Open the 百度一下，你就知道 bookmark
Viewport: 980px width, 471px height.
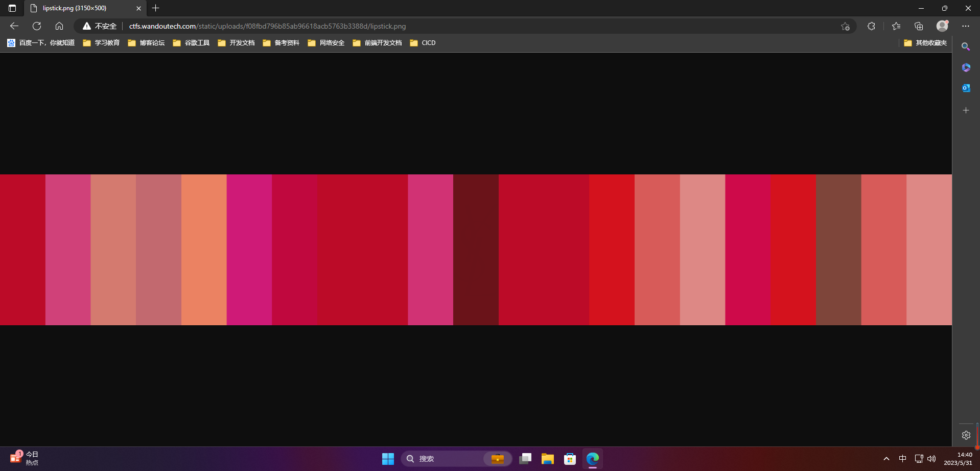pos(41,43)
